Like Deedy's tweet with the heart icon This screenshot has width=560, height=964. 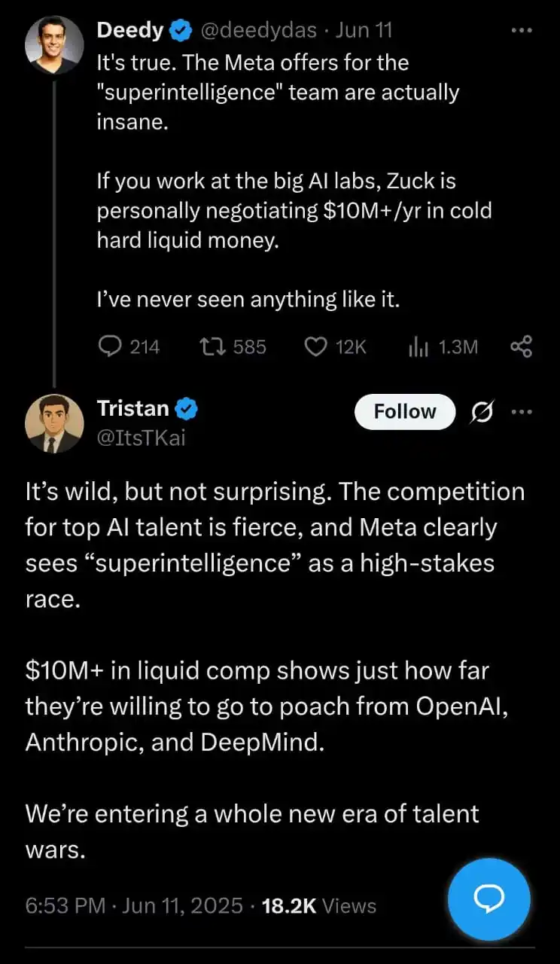pos(317,346)
